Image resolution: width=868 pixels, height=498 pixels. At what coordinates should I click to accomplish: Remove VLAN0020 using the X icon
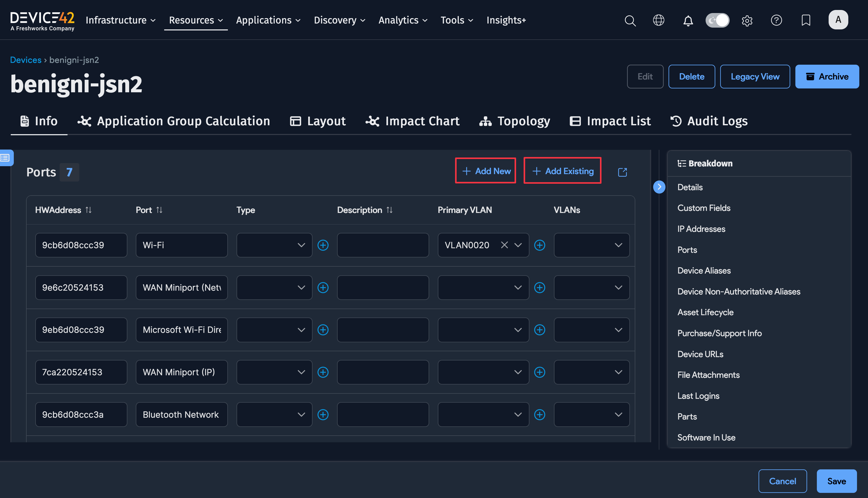(x=504, y=245)
